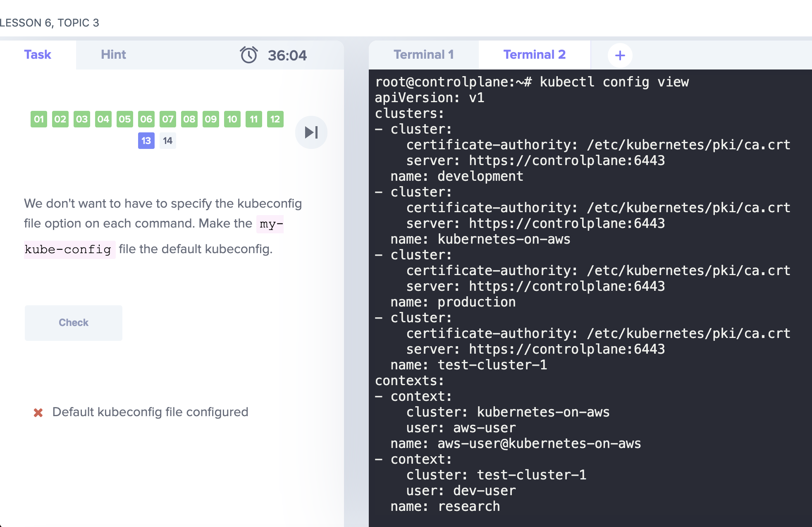Click the 'kubectl config view' command line

532,82
